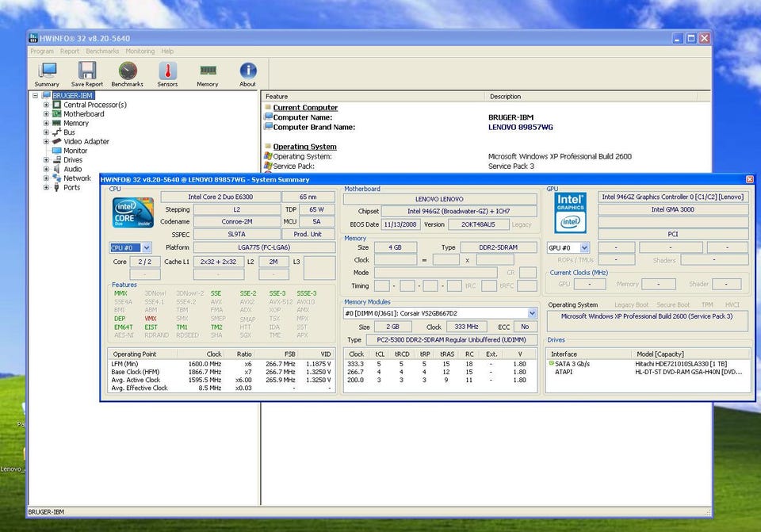Click the Model [Capacity] column header
This screenshot has width=761, height=532.
(x=690, y=354)
